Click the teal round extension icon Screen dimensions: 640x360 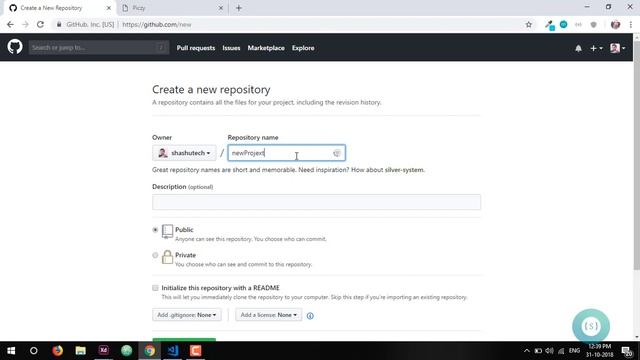pos(564,24)
